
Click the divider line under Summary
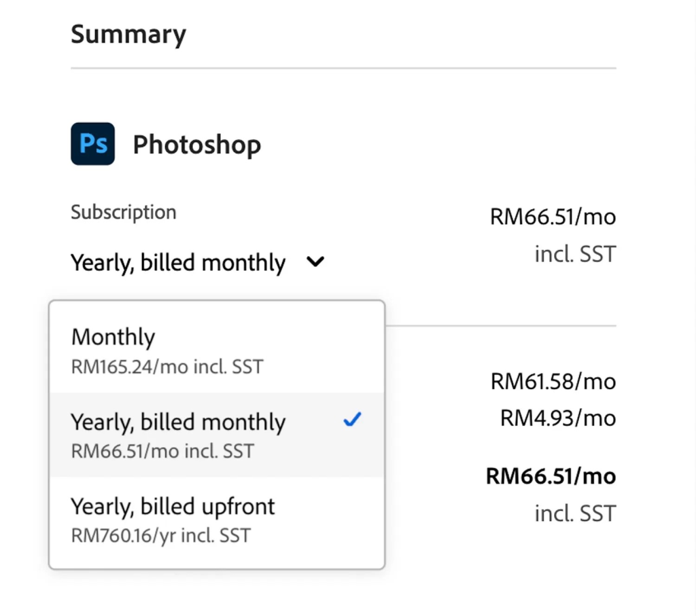coord(343,69)
